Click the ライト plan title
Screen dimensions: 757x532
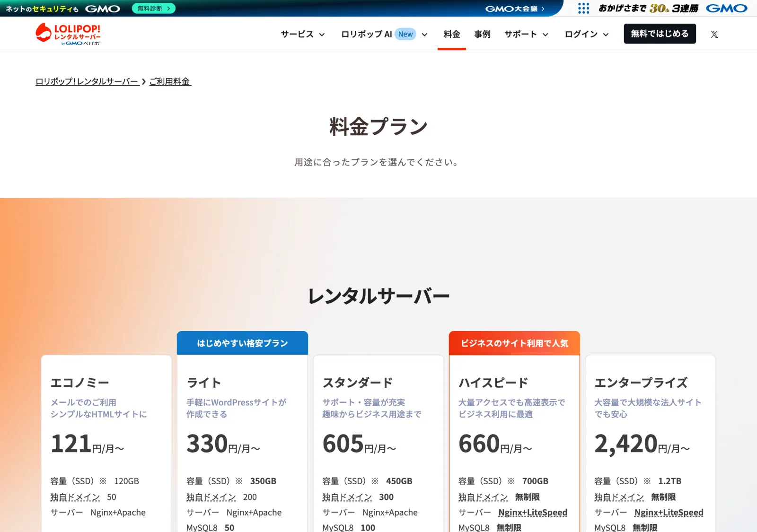click(x=204, y=383)
